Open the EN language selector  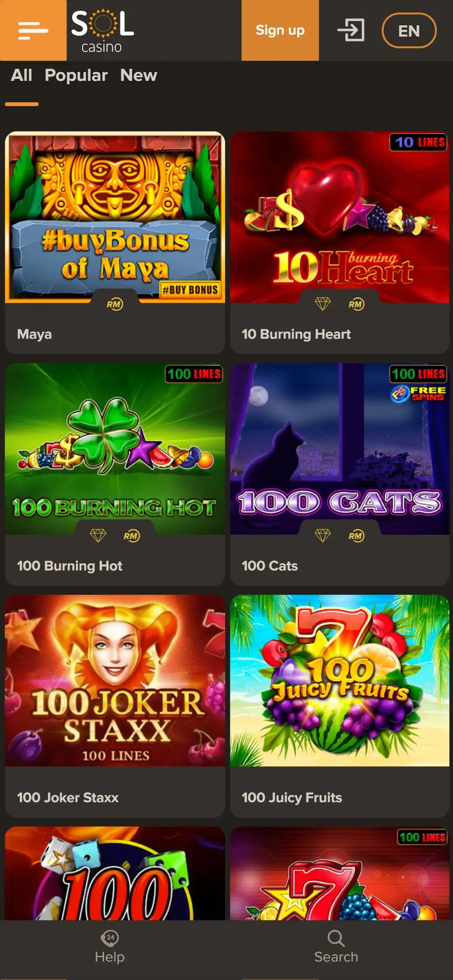(409, 31)
